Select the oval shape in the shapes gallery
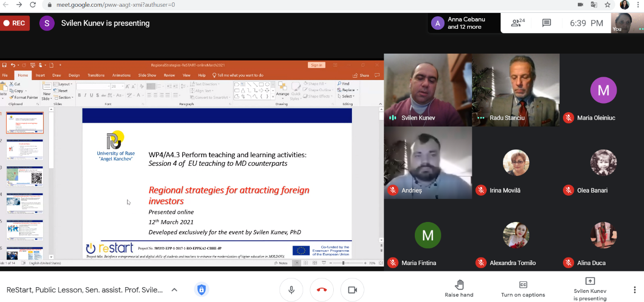Screen dimensions: 644x302 pyautogui.click(x=267, y=84)
